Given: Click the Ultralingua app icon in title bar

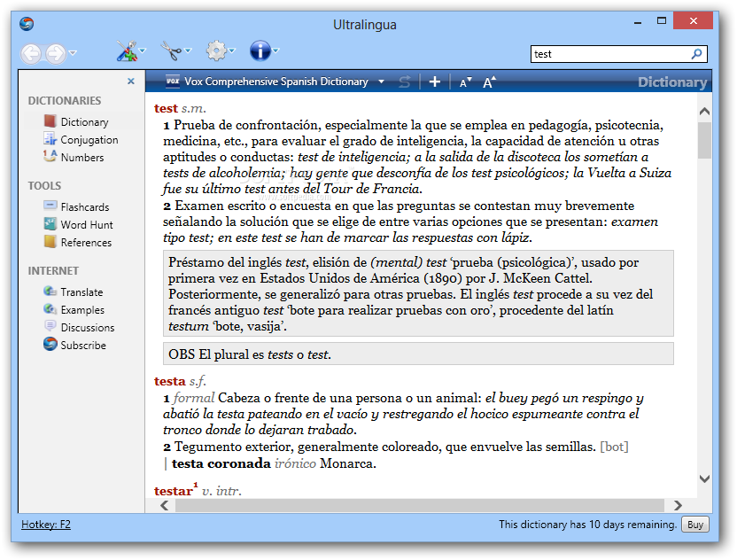Looking at the screenshot, I should tap(27, 24).
